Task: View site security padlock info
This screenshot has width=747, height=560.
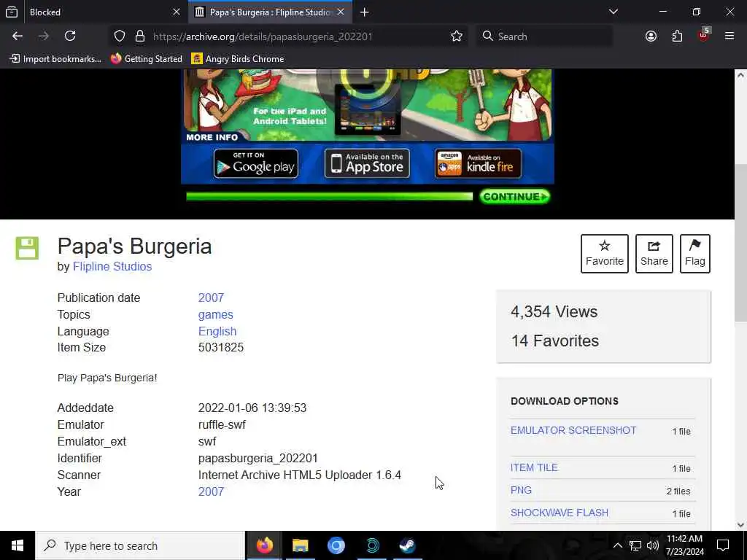Action: click(139, 36)
